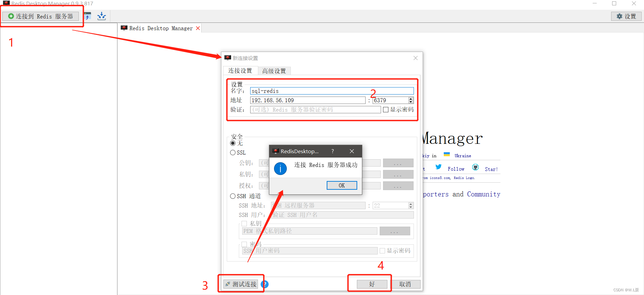Click the SSH port field showing 22
The image size is (644, 295).
(390, 205)
